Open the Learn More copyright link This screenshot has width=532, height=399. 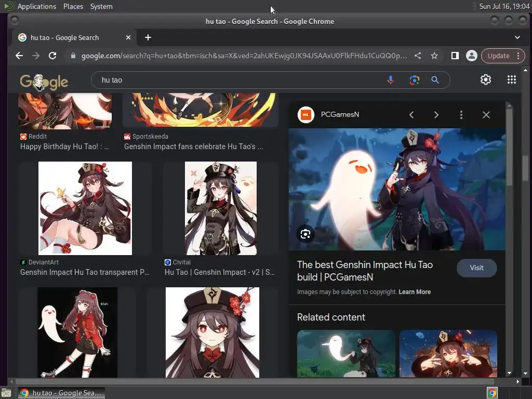coord(415,292)
